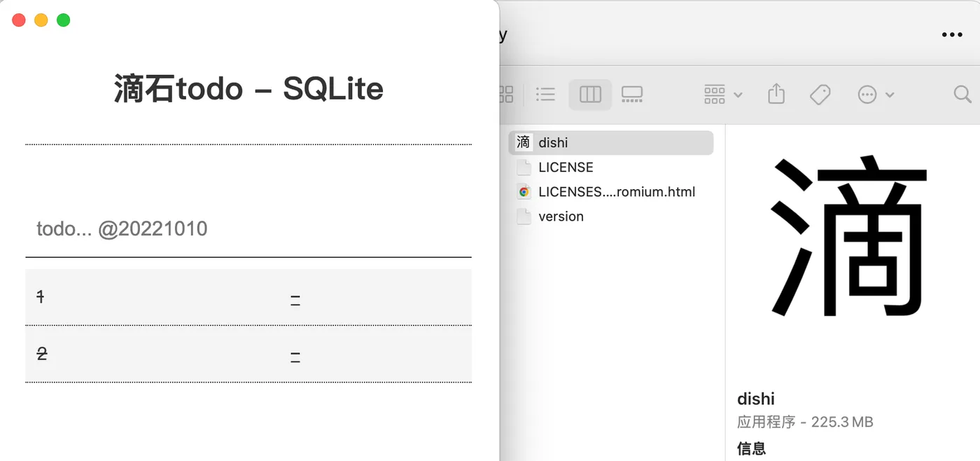This screenshot has height=461, width=980.
Task: Select Finder column view button
Action: click(x=590, y=95)
